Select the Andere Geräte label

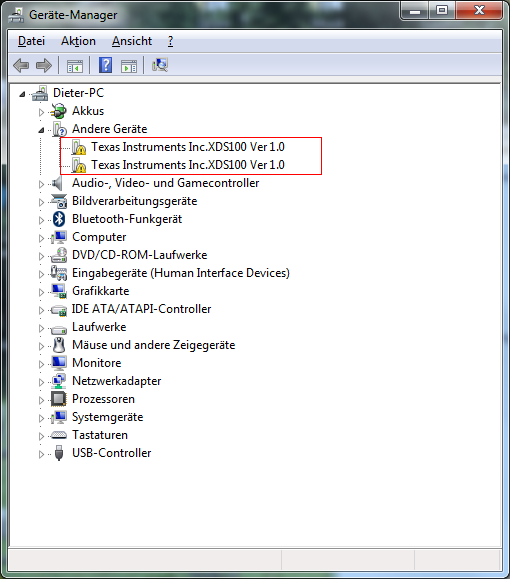[x=109, y=129]
